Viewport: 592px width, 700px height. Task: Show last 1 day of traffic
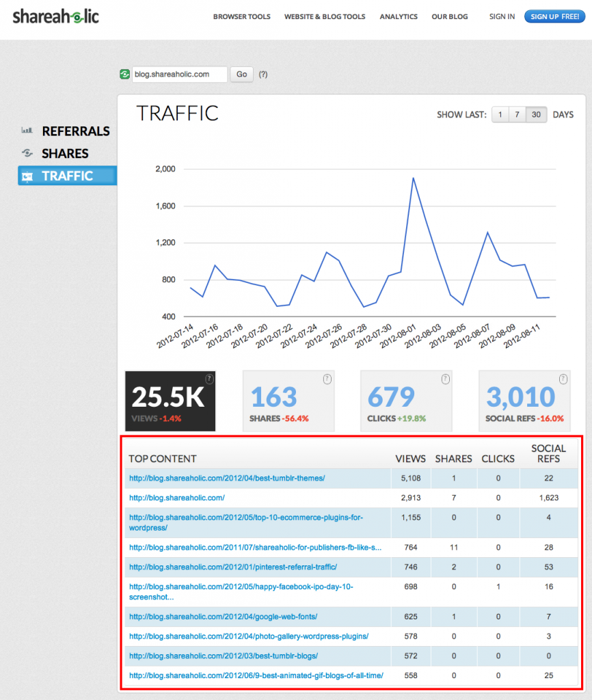(500, 115)
